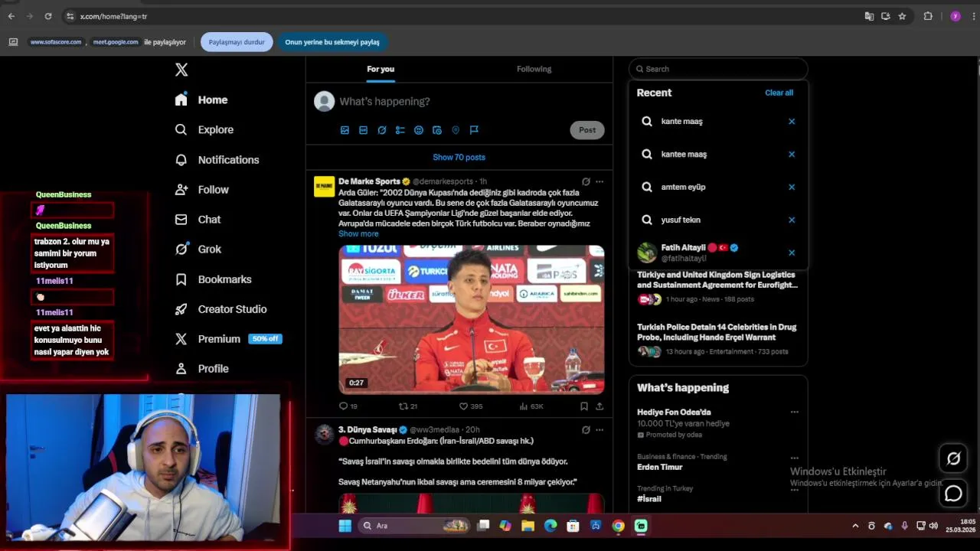
Task: Select recent search 'kante maaş'
Action: tap(718, 121)
